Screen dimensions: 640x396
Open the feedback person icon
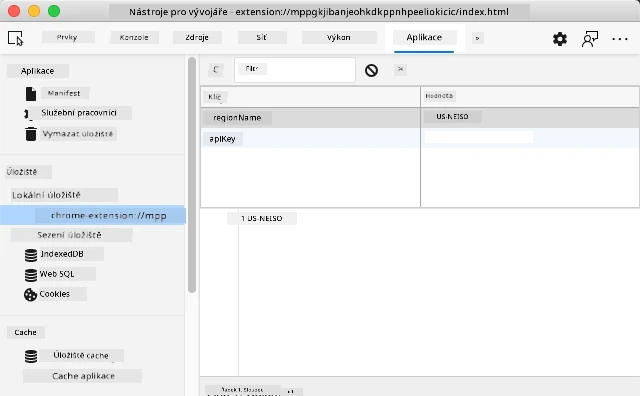(x=589, y=39)
